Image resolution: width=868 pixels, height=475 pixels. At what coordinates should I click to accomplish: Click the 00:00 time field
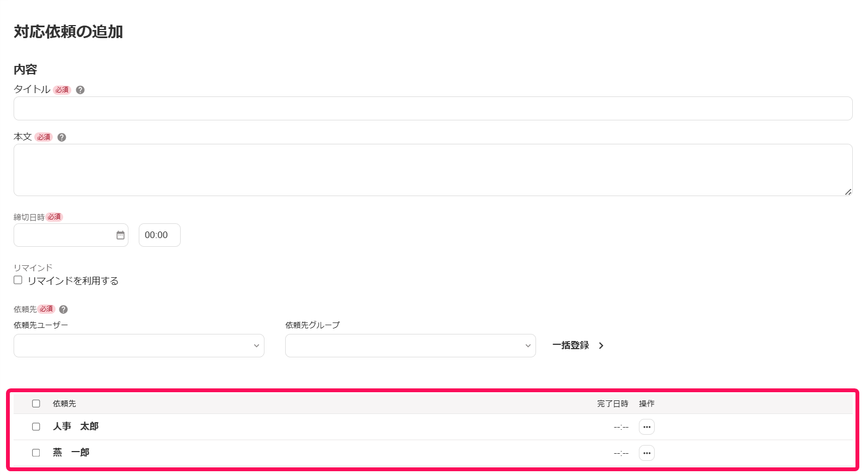click(x=159, y=235)
